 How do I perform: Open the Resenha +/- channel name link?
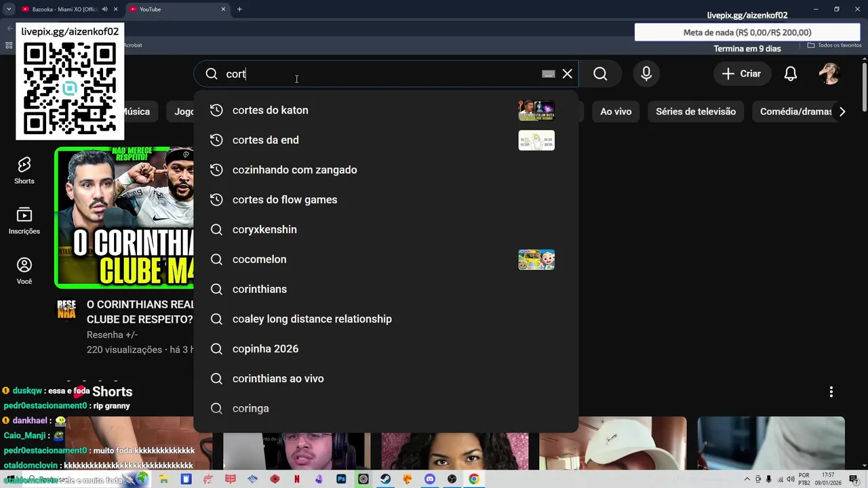pyautogui.click(x=112, y=335)
